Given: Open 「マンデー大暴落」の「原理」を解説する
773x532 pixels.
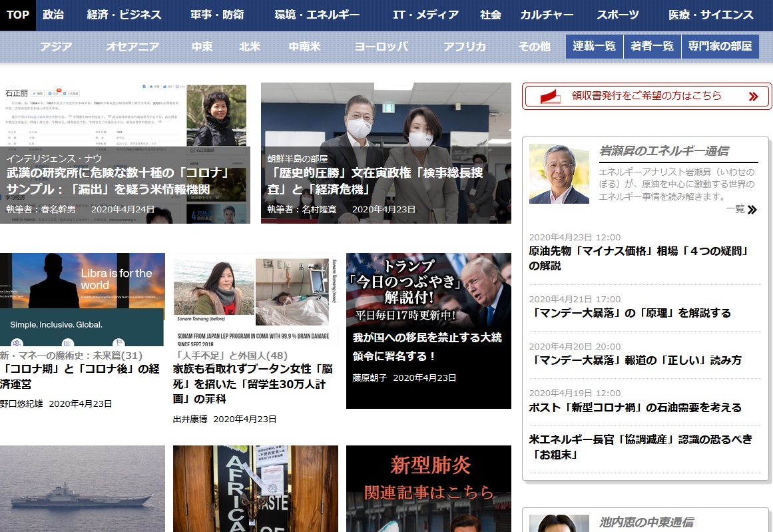Looking at the screenshot, I should [630, 312].
